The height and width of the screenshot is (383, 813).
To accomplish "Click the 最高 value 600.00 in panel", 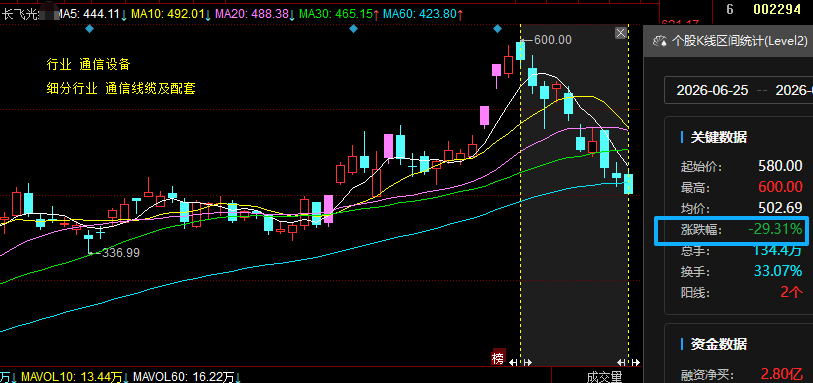I will (780, 187).
